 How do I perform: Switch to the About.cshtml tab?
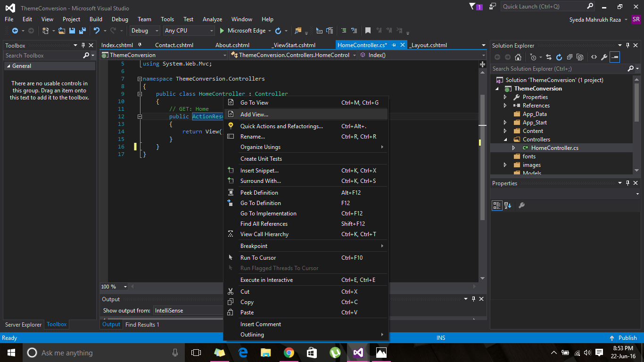point(232,45)
